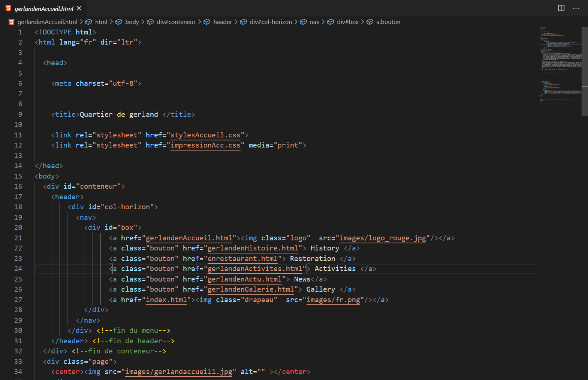Follow the enrestaurant.html href link
The height and width of the screenshot is (380, 588).
(242, 258)
